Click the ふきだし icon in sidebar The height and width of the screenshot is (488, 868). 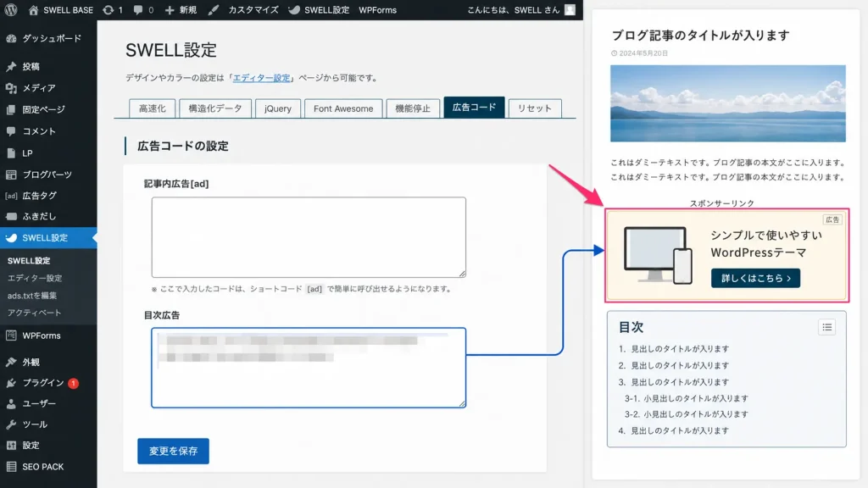(x=11, y=216)
